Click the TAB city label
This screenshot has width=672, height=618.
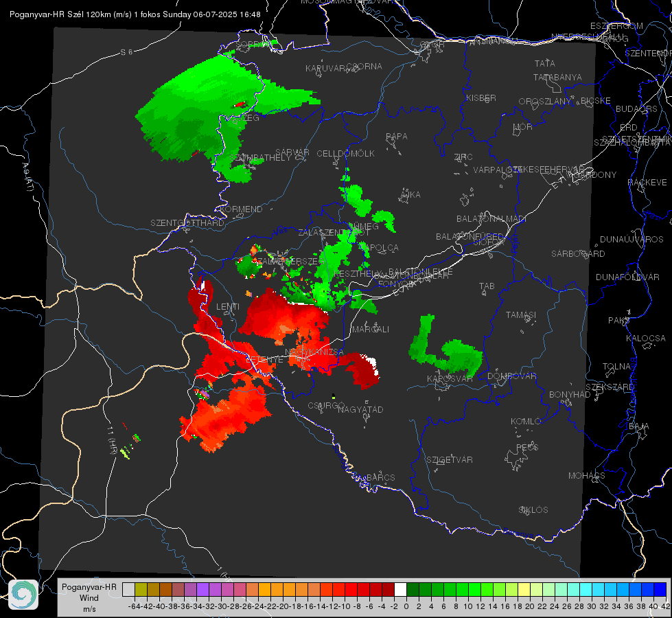tap(487, 286)
